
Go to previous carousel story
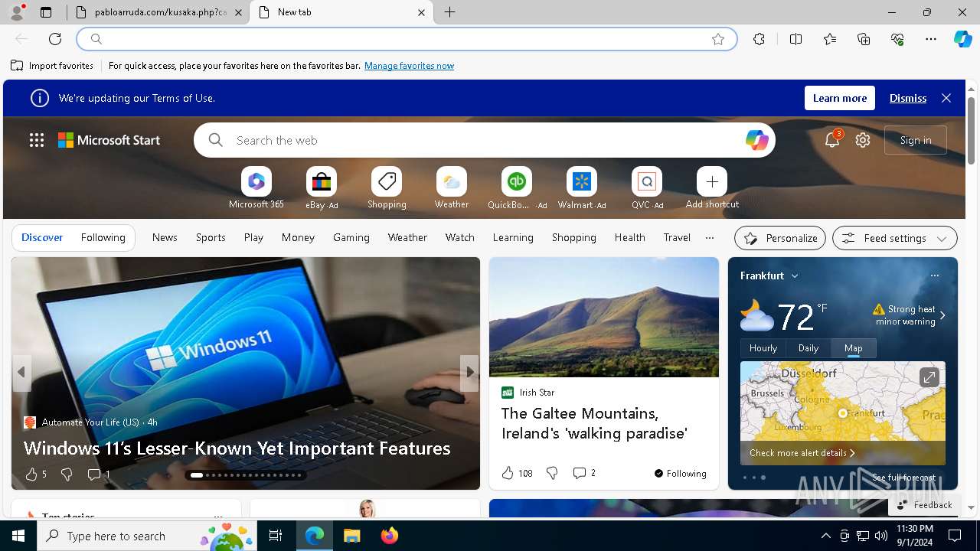point(21,373)
